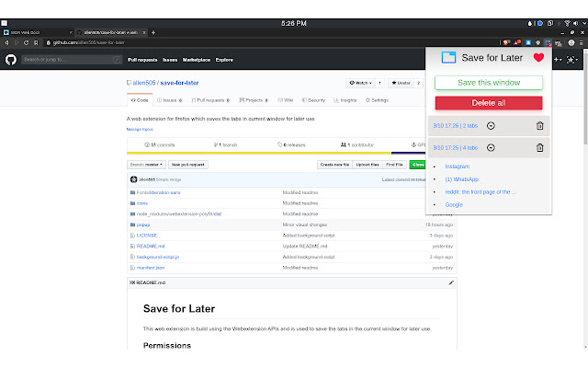Unstar the repository
Screen dimensions: 588x368
(403, 83)
